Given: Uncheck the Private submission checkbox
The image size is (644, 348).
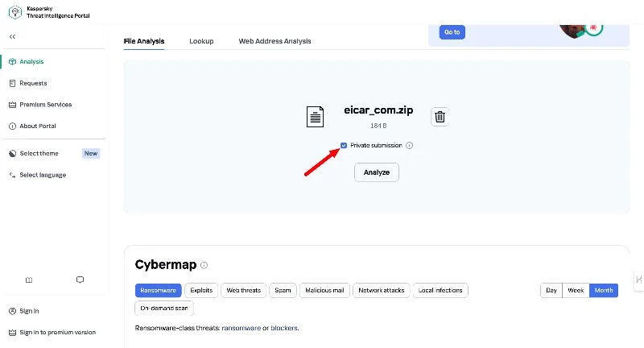Looking at the screenshot, I should (344, 146).
